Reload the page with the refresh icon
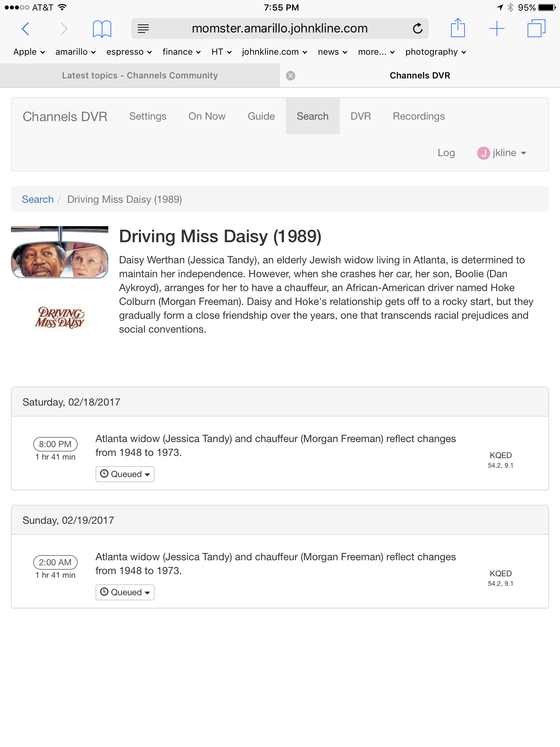This screenshot has height=747, width=560. [417, 28]
